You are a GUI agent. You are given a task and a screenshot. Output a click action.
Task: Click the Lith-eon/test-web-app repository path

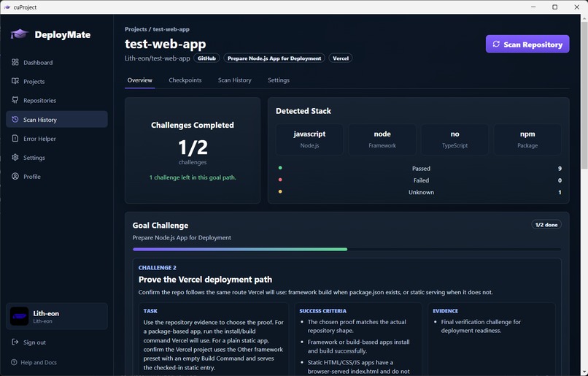coord(157,58)
